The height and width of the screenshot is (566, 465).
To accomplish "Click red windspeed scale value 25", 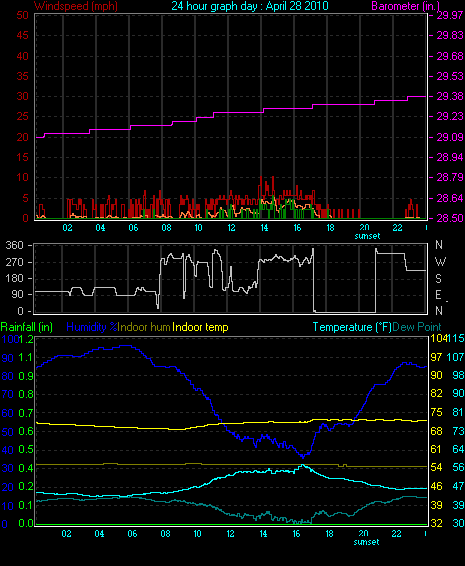I will coord(22,116).
